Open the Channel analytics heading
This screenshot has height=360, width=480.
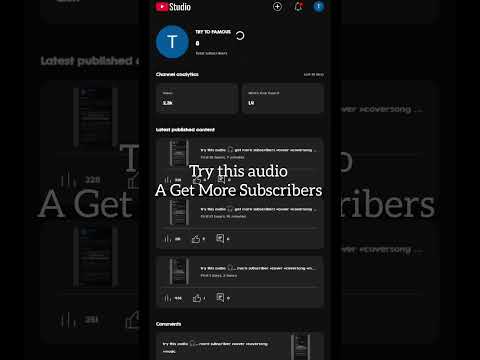coord(177,74)
